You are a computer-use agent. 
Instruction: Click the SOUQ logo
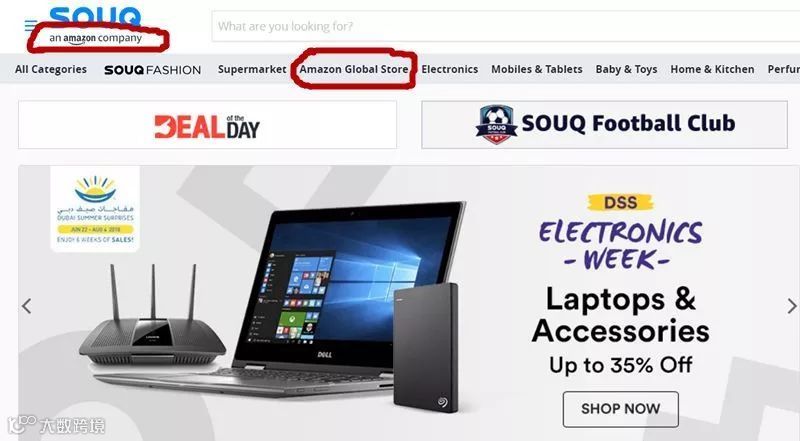point(95,15)
